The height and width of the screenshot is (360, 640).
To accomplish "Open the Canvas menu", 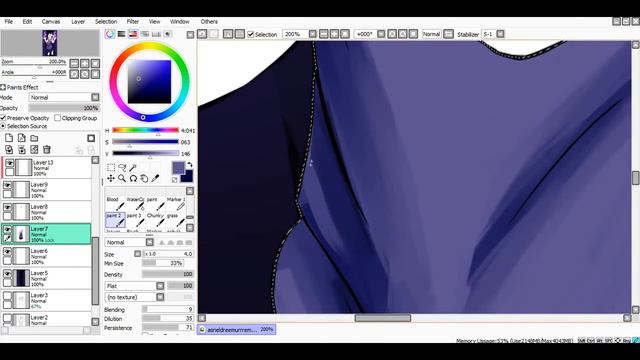I will click(51, 22).
